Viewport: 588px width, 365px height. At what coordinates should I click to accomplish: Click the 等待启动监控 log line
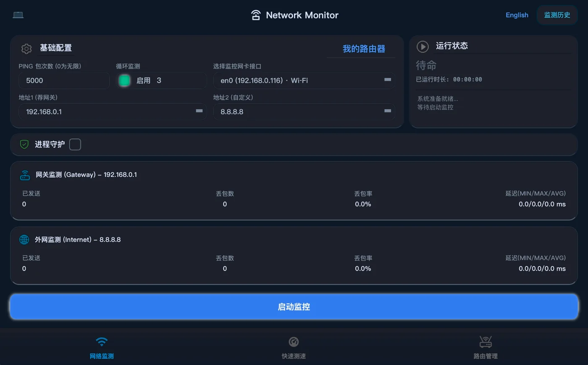click(x=435, y=107)
